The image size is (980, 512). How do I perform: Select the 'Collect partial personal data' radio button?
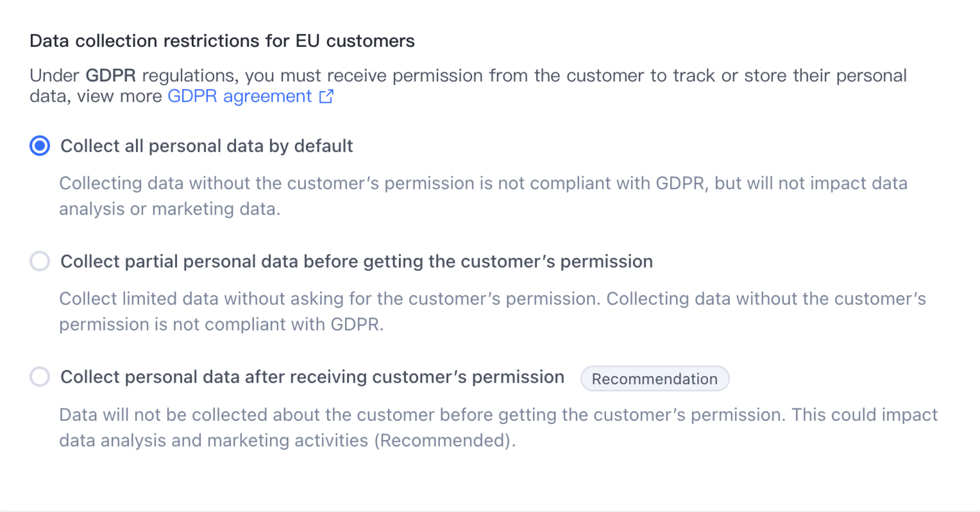[40, 261]
